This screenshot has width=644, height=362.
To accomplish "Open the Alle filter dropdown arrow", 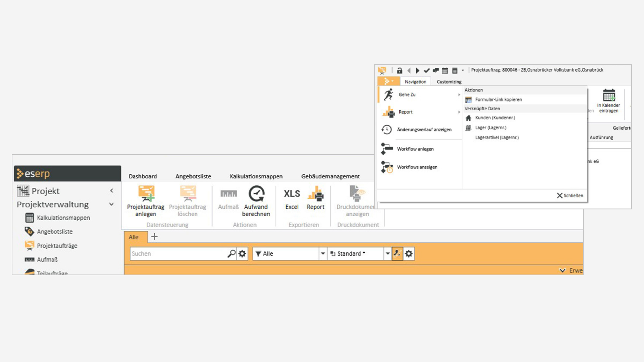I will [x=323, y=254].
